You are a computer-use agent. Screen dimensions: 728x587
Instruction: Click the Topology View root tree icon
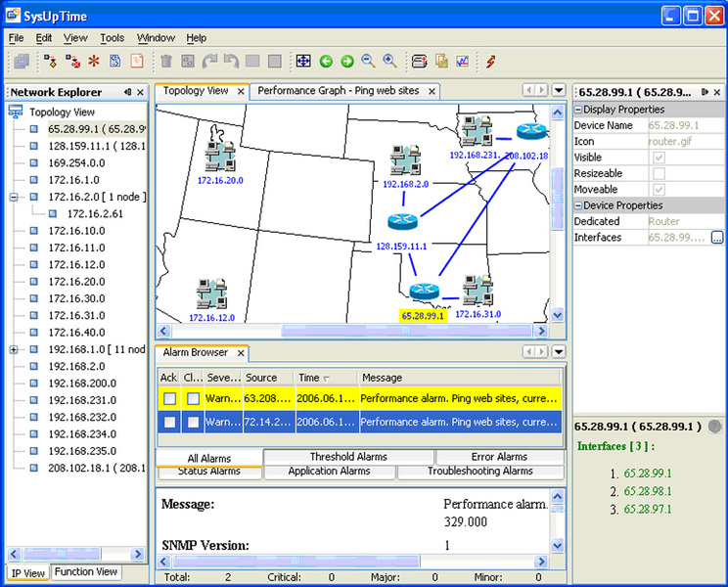(x=16, y=112)
